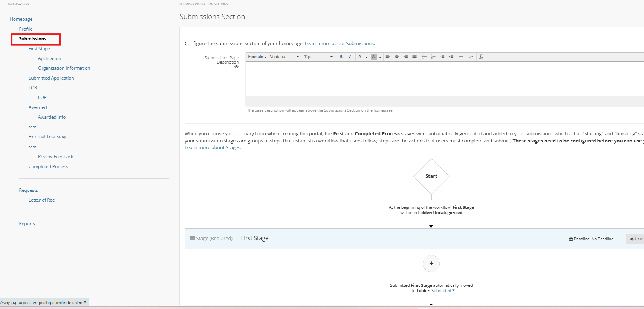Justify text in editor toolbar

[x=415, y=57]
